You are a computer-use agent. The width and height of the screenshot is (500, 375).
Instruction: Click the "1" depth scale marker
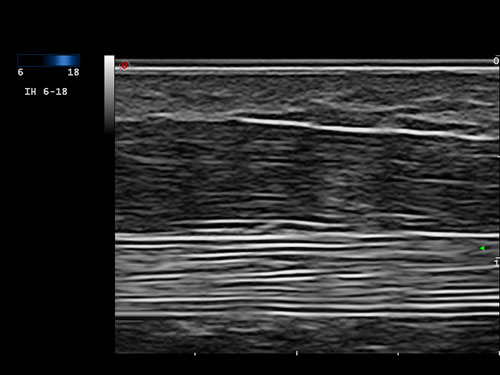point(497,263)
